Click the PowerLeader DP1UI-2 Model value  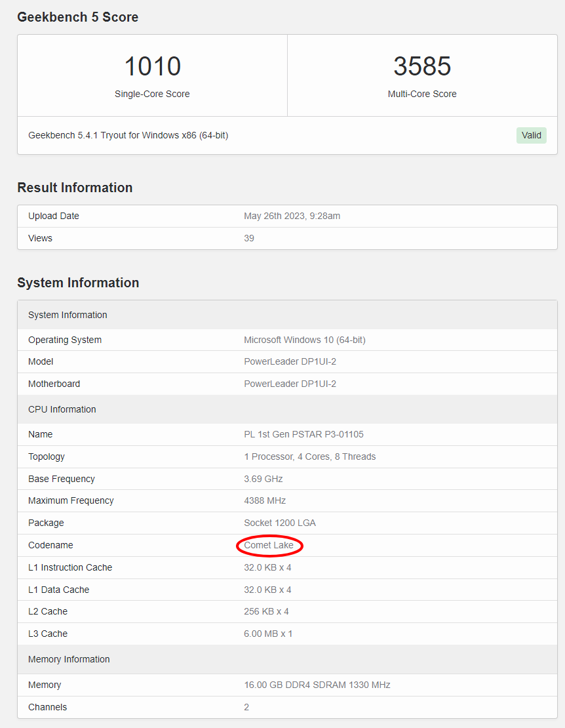290,361
